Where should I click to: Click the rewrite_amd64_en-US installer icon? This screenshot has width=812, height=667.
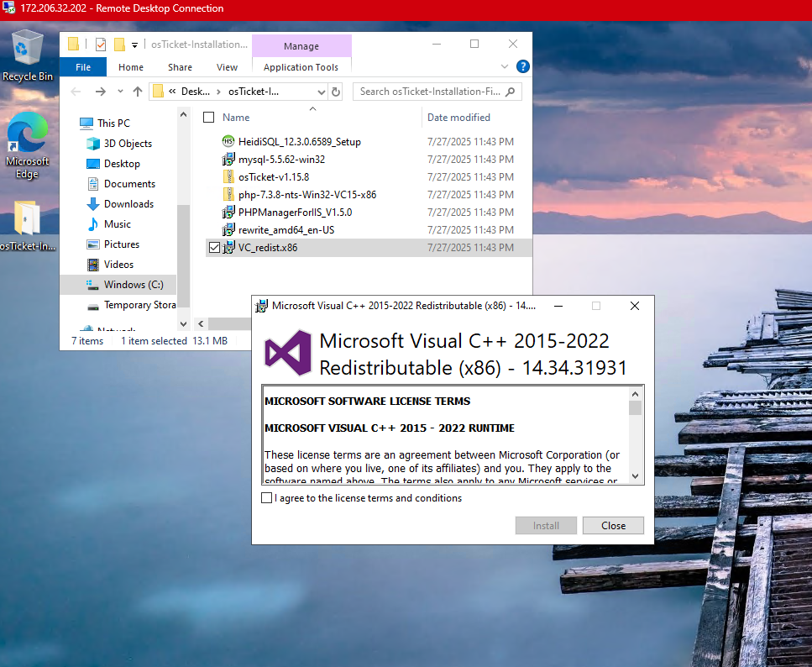coord(228,229)
